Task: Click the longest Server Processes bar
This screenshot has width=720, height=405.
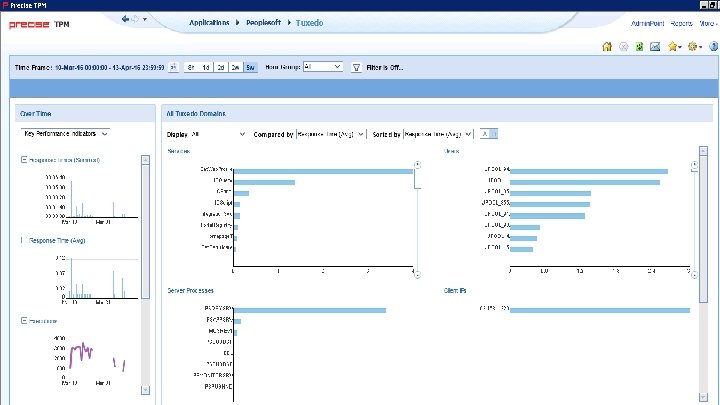Action: tap(310, 310)
